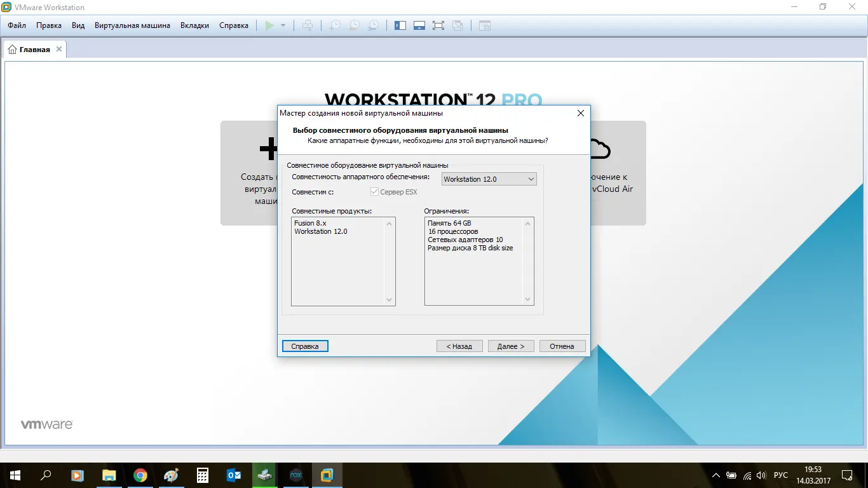The height and width of the screenshot is (488, 868).
Task: Click the green Power On play icon
Action: pos(270,25)
